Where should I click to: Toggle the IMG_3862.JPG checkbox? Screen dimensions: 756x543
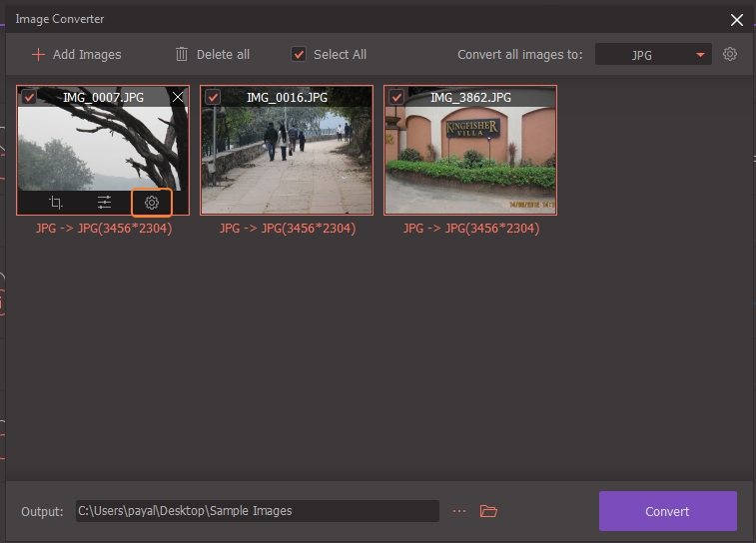coord(396,97)
